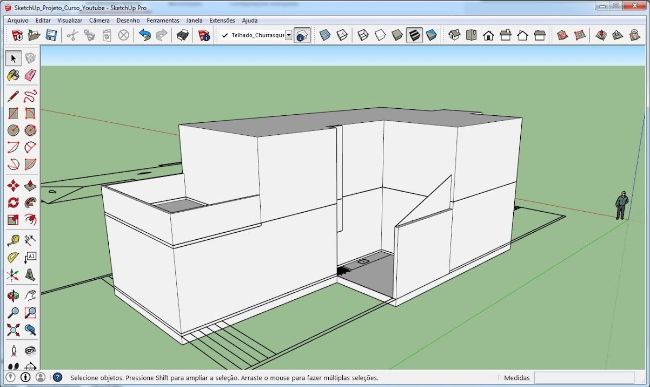The width and height of the screenshot is (650, 387).
Task: Select the Eraser tool
Action: click(x=30, y=75)
